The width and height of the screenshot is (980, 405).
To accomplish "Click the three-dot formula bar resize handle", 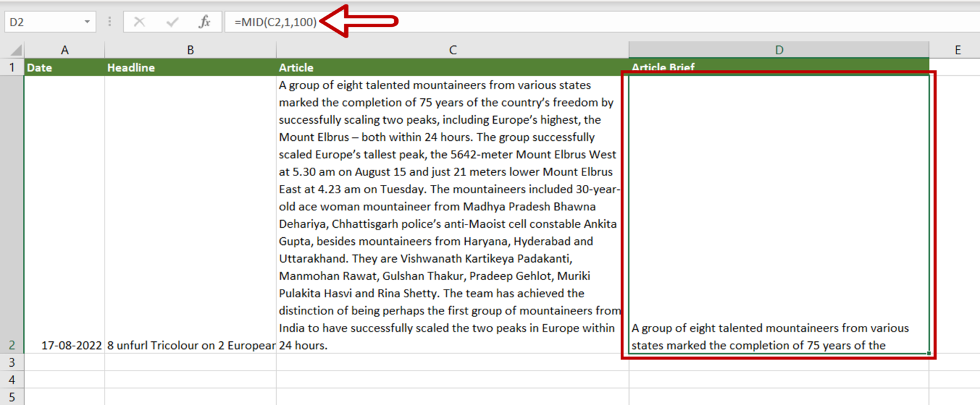I will point(110,22).
